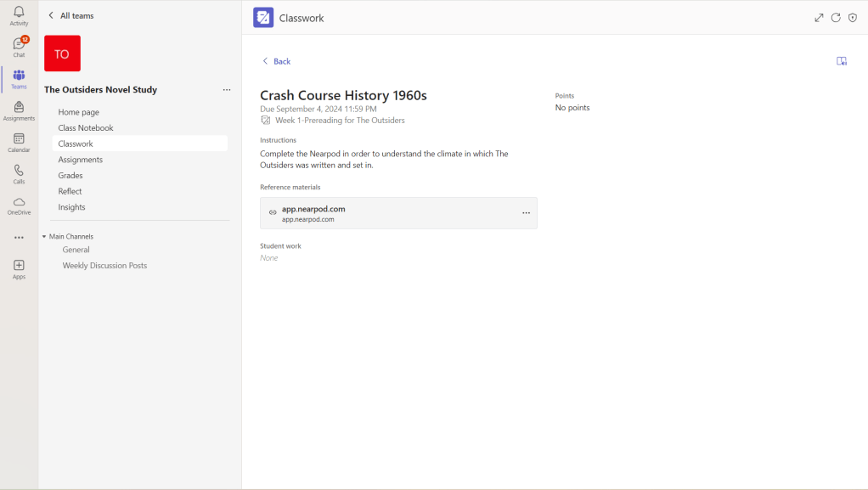
Task: Select the Class Notebook menu item
Action: pyautogui.click(x=86, y=128)
